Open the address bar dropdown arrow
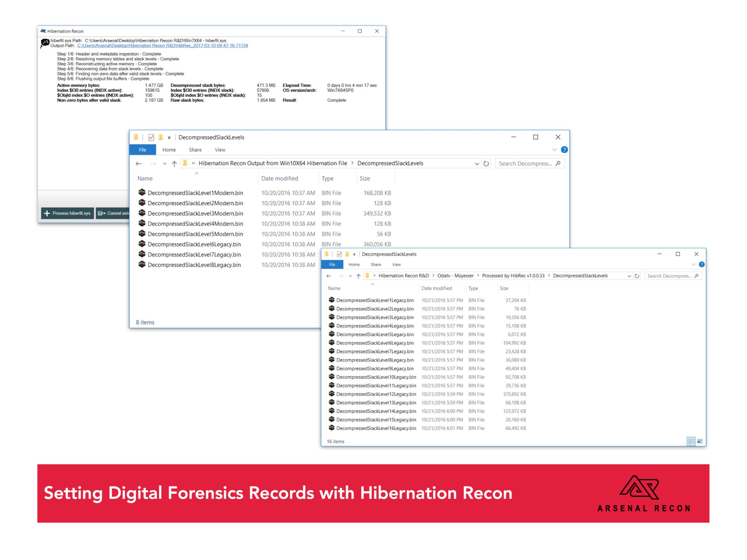747x560 pixels. (477, 164)
